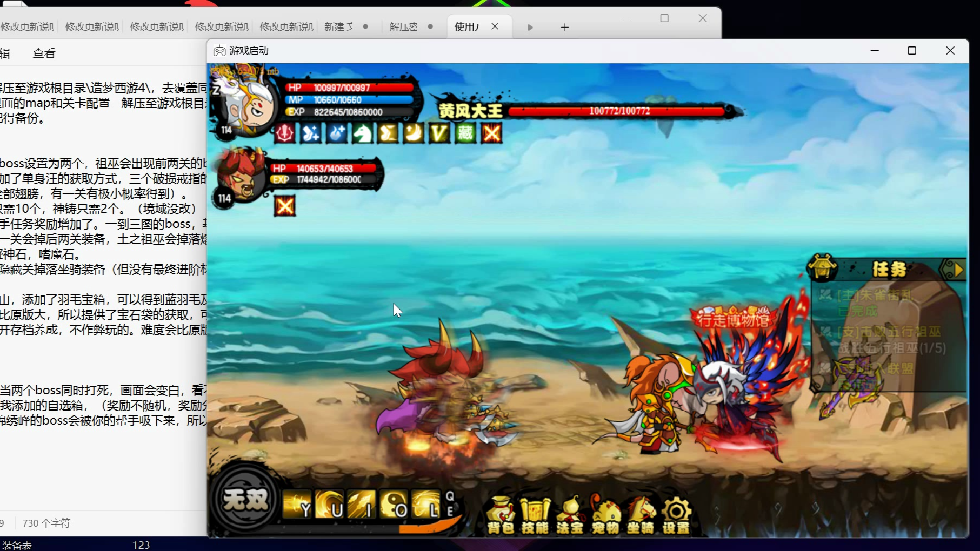
Task: Open the 法宝 (magic treasure) gourd icon
Action: click(x=570, y=515)
